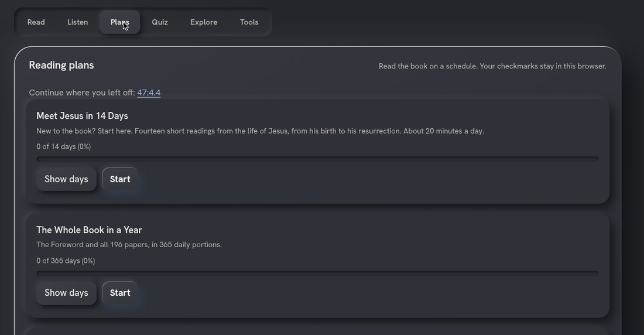The height and width of the screenshot is (335, 644).
Task: Expand Show days for Whole Book plan
Action: click(x=66, y=293)
